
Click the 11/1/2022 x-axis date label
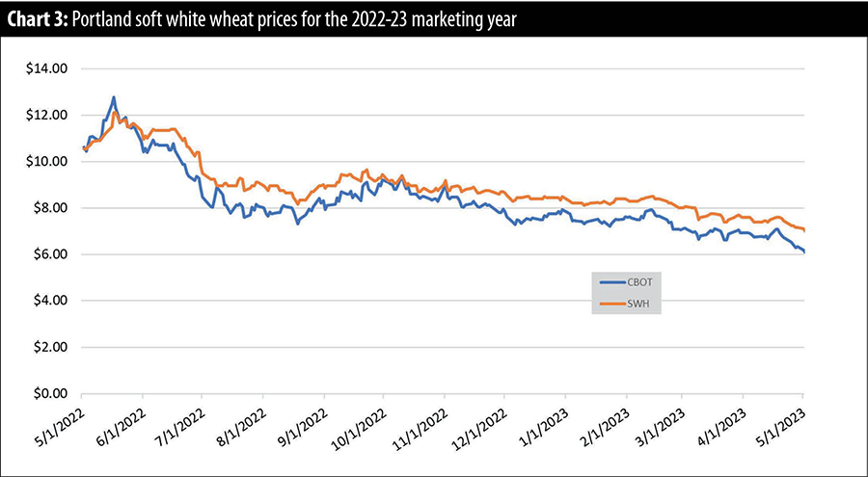[420, 424]
